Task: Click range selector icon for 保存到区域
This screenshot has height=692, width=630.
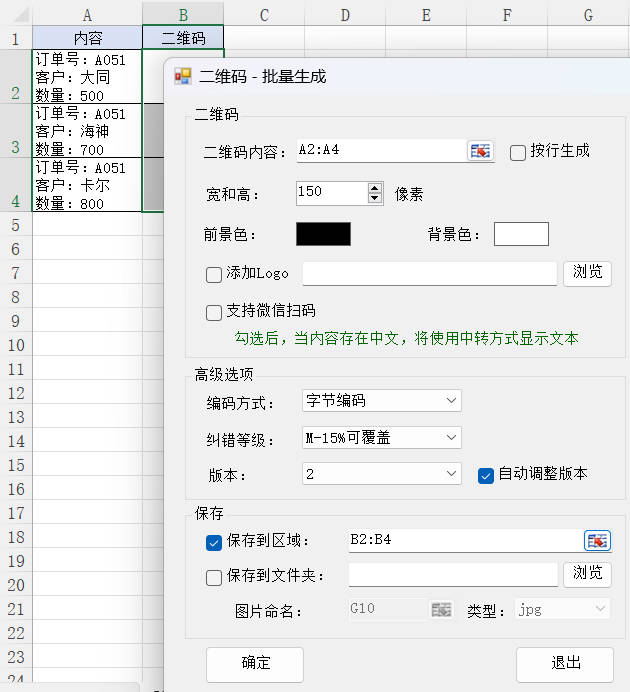Action: (x=597, y=541)
